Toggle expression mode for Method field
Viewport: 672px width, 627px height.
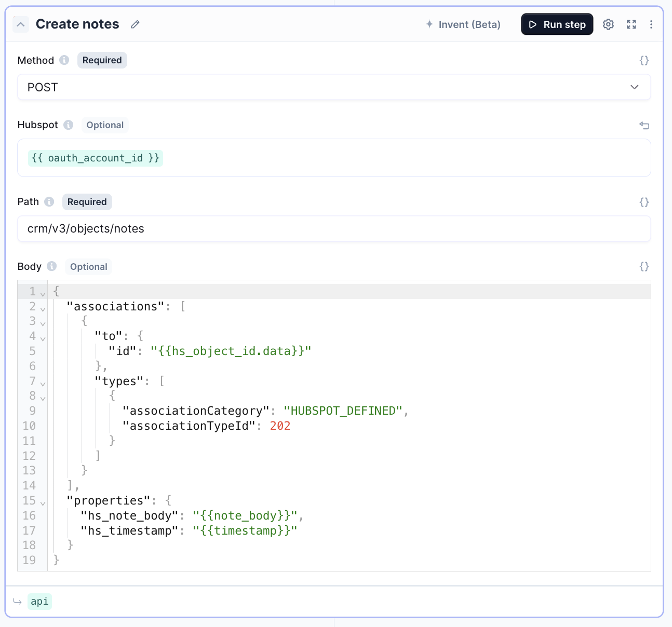point(644,60)
